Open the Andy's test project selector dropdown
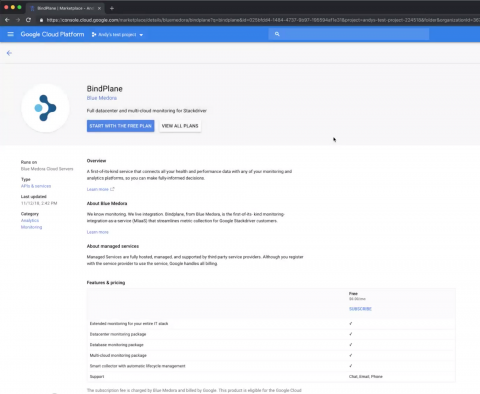Viewport: 480px width, 394px height. (117, 35)
